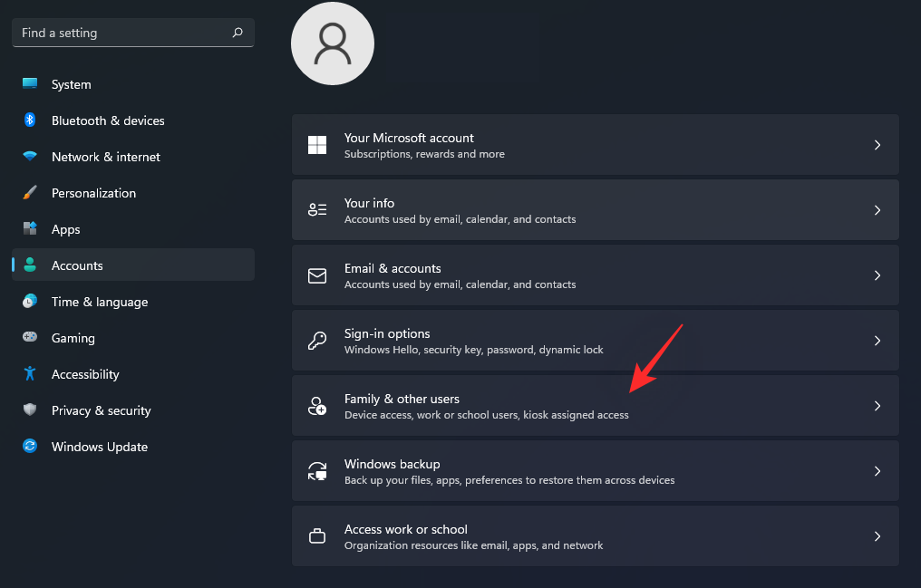Click the briefcase icon for work or school

pyautogui.click(x=317, y=535)
